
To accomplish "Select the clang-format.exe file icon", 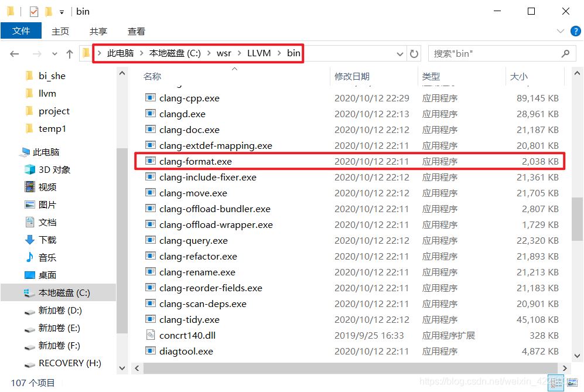I will [x=151, y=161].
